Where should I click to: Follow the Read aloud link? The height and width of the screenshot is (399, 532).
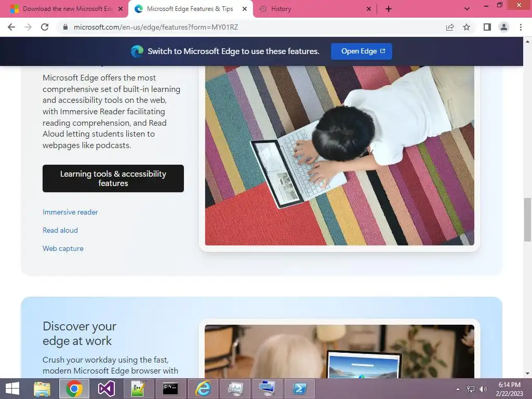coord(60,230)
